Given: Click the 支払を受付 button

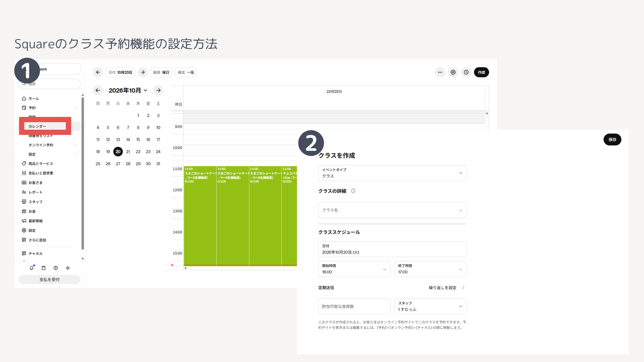Looking at the screenshot, I should 49,280.
